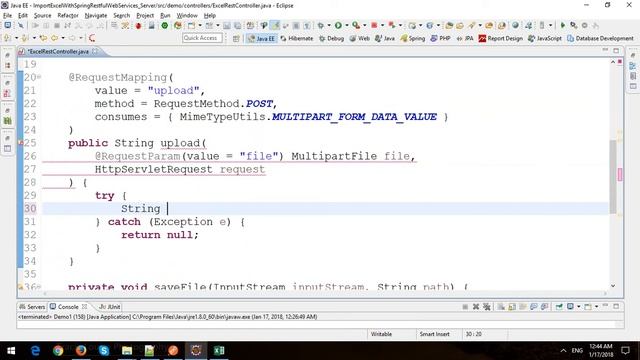Switch to the JUnit tab
The width and height of the screenshot is (640, 360).
coord(110,307)
